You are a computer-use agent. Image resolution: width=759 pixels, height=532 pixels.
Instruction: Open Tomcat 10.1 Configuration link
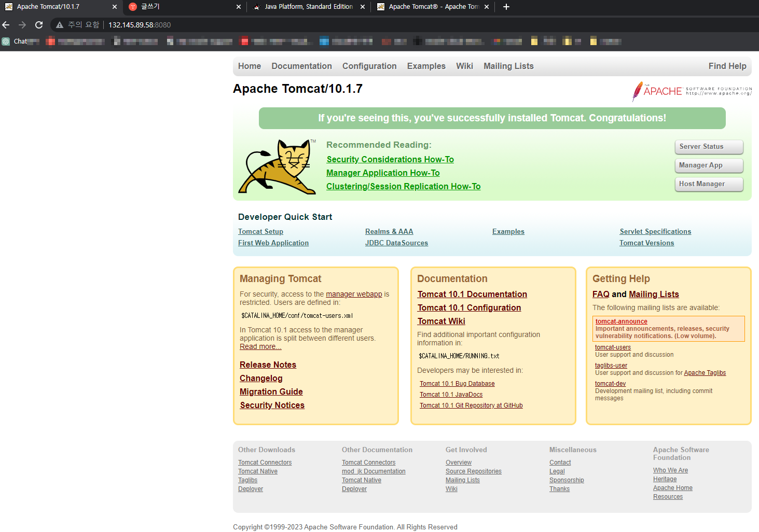click(469, 308)
